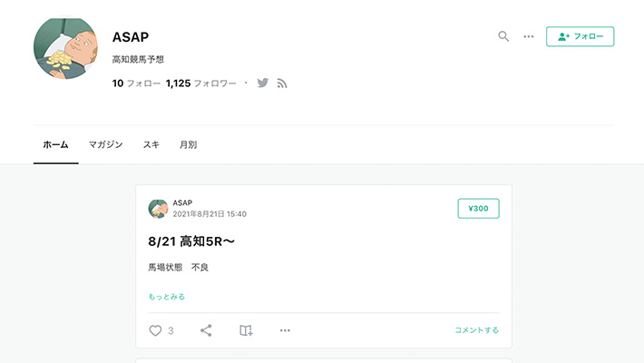Screen dimensions: 644x363
Task: Click コメントする to comment
Action: (x=476, y=330)
